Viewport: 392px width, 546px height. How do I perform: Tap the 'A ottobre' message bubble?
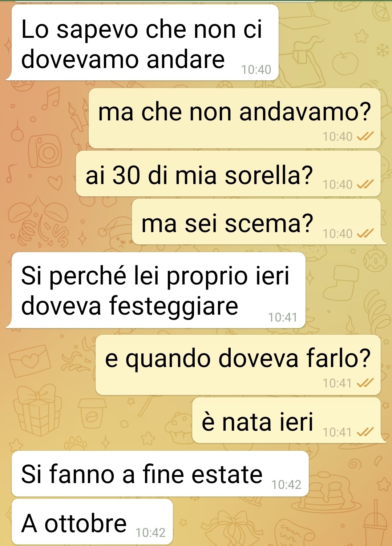pyautogui.click(x=92, y=522)
